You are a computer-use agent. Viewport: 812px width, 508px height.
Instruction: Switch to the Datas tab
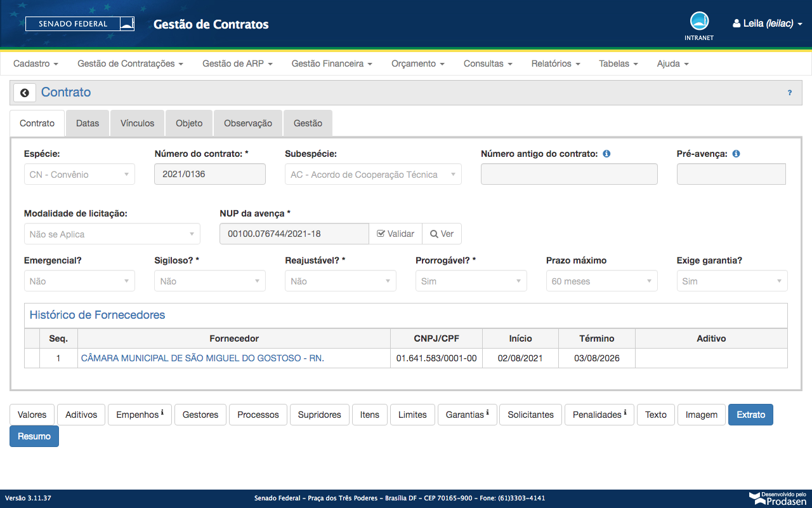pyautogui.click(x=88, y=123)
